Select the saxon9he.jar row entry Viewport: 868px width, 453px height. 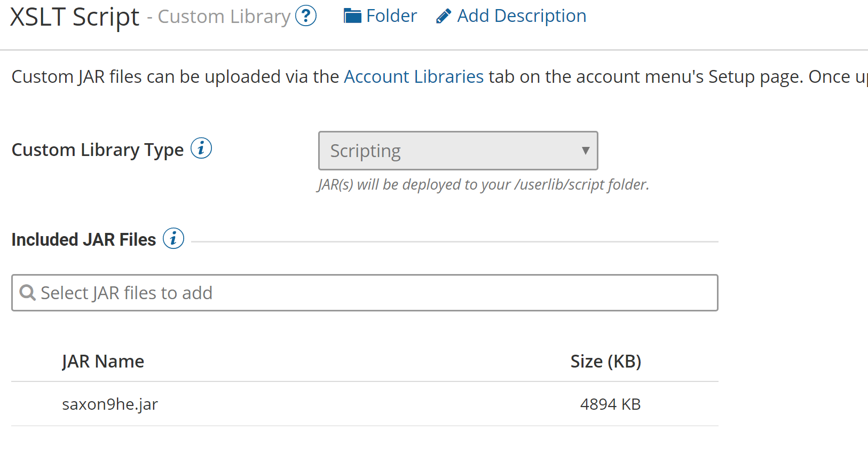[110, 404]
